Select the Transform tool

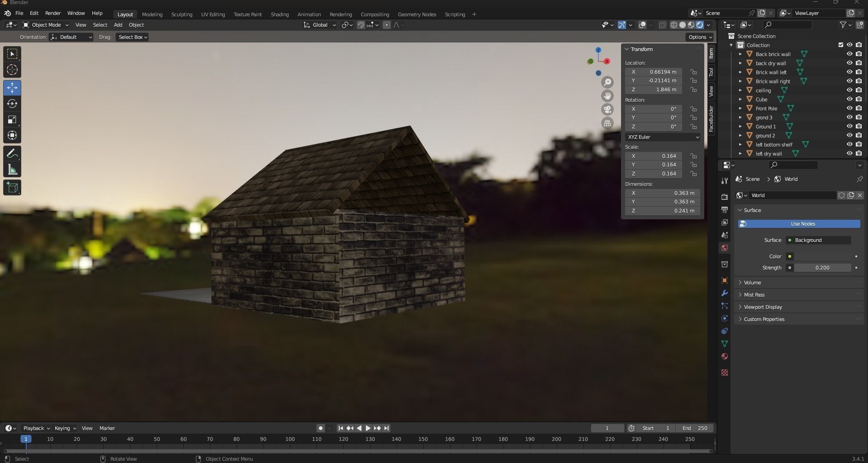tap(12, 135)
